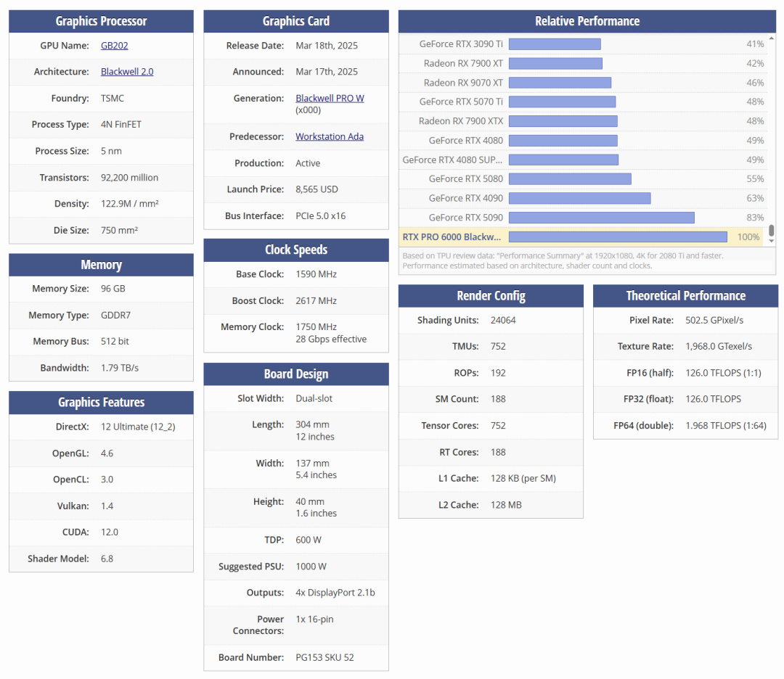This screenshot has height=679, width=784.
Task: Click the 1590 MHz base clock value
Action: (316, 274)
